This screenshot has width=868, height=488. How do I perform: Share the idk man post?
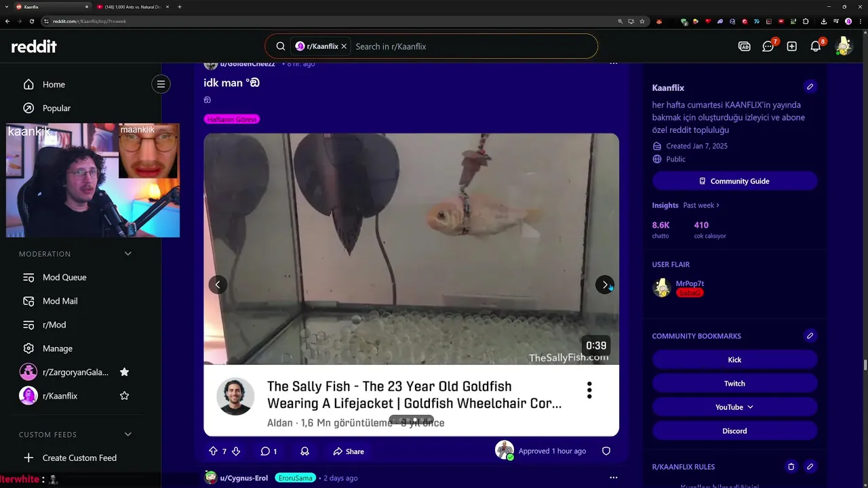[x=349, y=451]
